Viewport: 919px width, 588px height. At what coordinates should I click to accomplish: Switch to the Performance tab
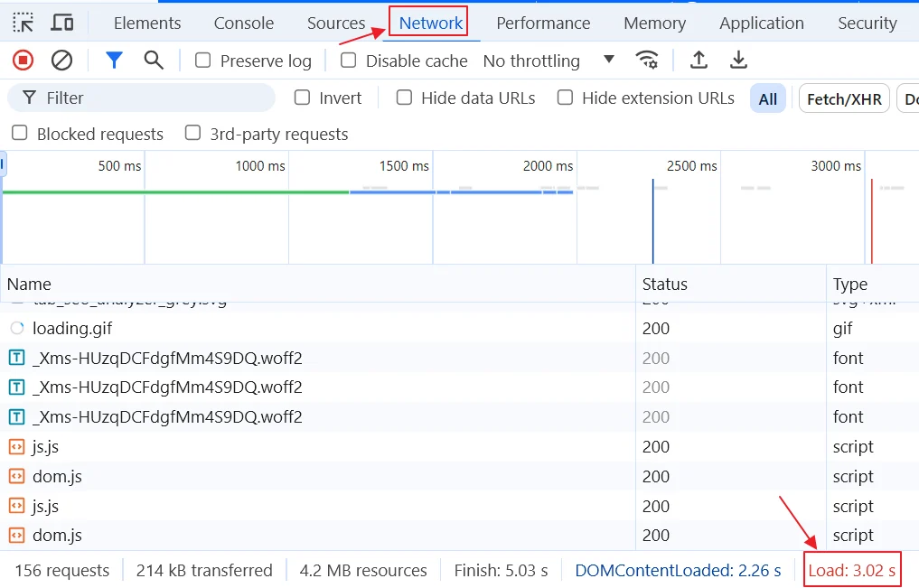pos(543,23)
